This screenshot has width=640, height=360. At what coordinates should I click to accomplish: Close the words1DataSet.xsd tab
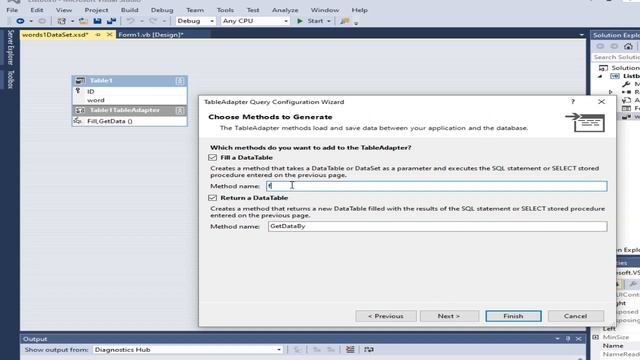pos(109,35)
